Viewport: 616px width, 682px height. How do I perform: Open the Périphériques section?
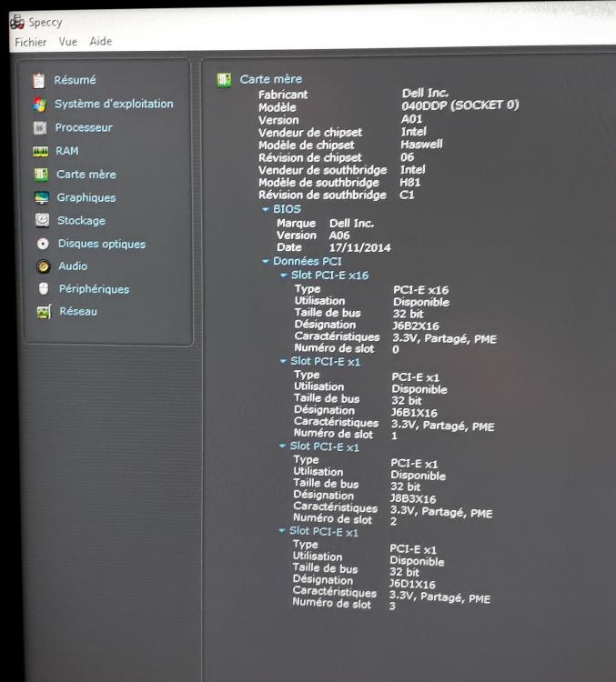pos(94,289)
